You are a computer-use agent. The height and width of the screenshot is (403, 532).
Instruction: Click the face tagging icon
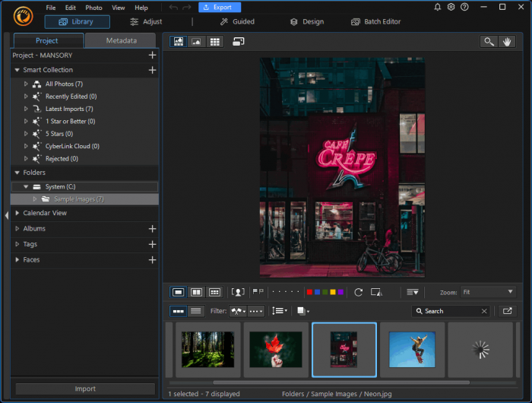[238, 292]
